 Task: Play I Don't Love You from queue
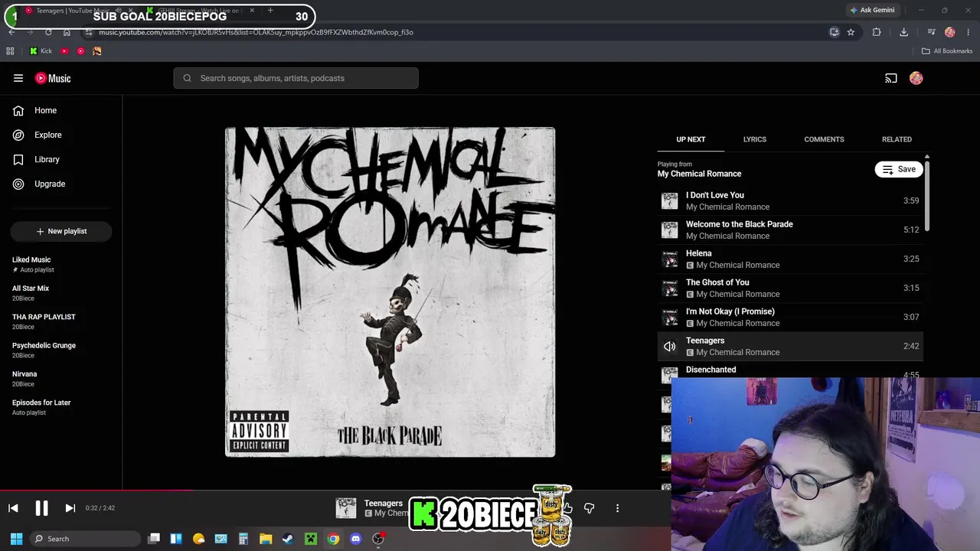[790, 201]
